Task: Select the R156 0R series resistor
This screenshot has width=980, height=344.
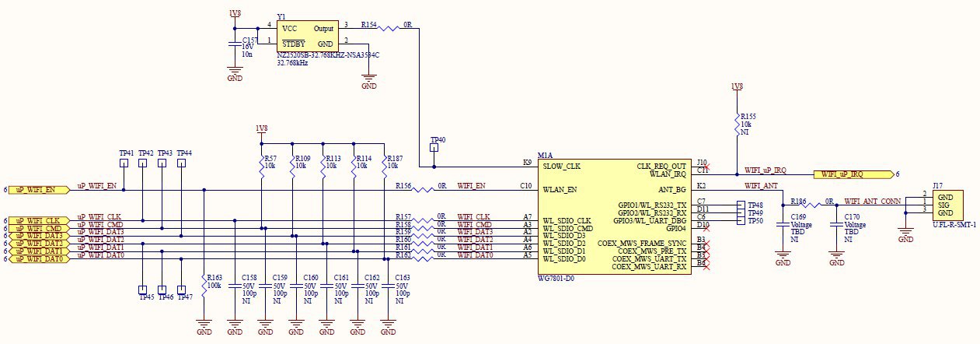Action: tap(424, 190)
